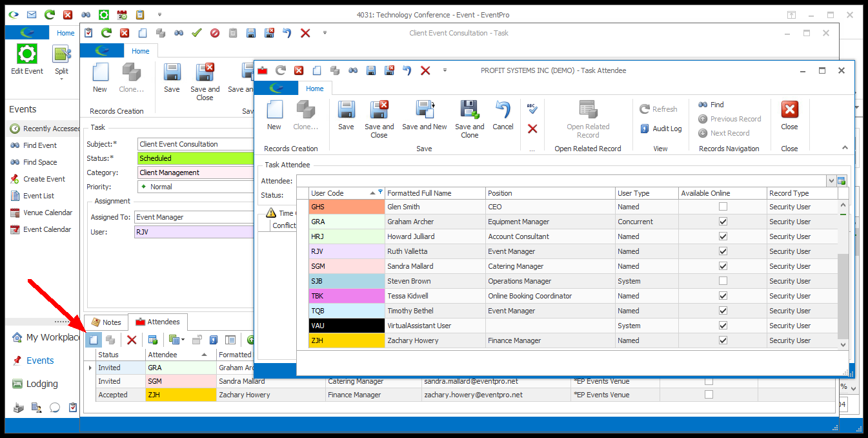
Task: Open Find Space in Events list
Action: click(40, 162)
